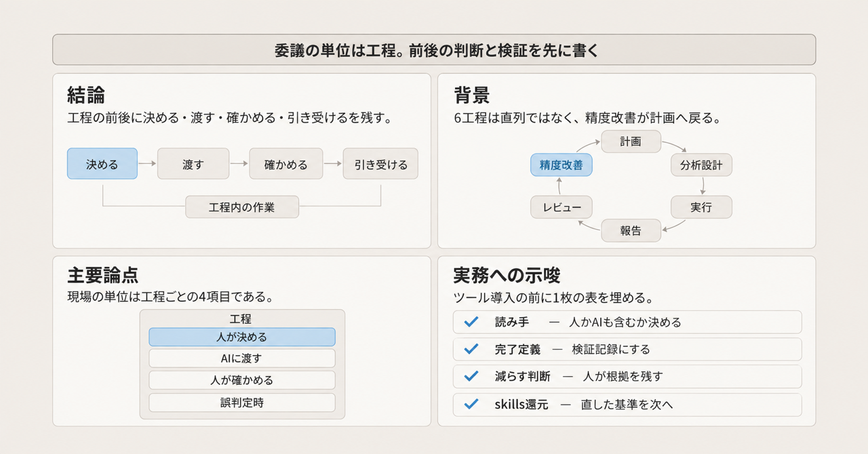This screenshot has height=454, width=868.
Task: Click the 人が決める row
Action: click(242, 337)
